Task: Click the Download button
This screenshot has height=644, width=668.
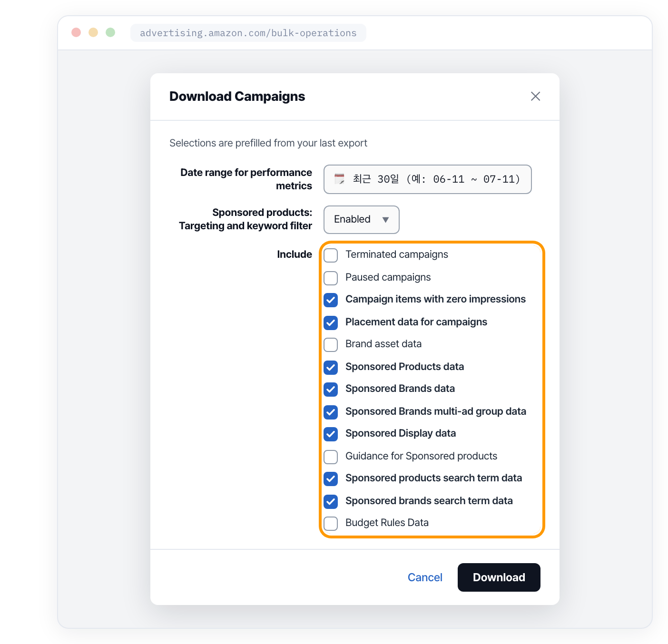Action: pos(499,577)
